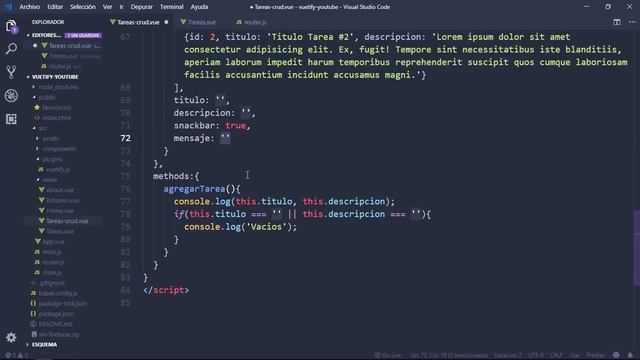Viewport: 640px width, 360px height.
Task: Click the editor vertical scrollbar
Action: 636,248
